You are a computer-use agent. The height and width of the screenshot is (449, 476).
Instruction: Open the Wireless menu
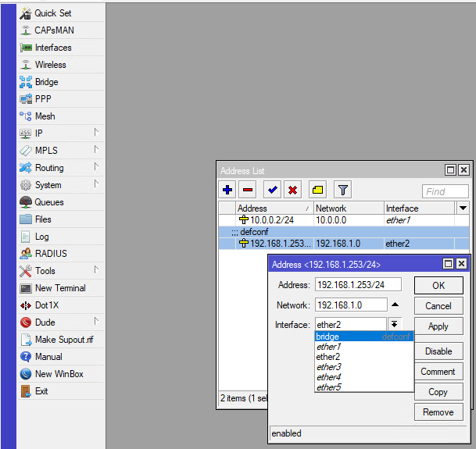pyautogui.click(x=61, y=65)
